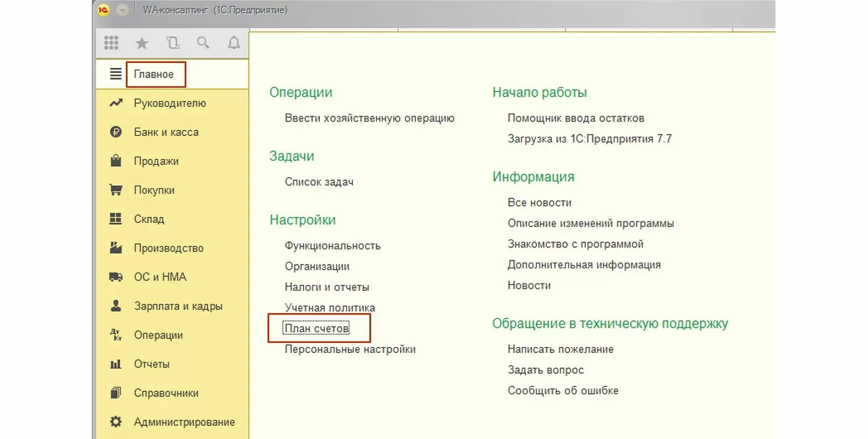Screen dimensions: 868x439
Task: Open Список задач link
Action: click(319, 182)
